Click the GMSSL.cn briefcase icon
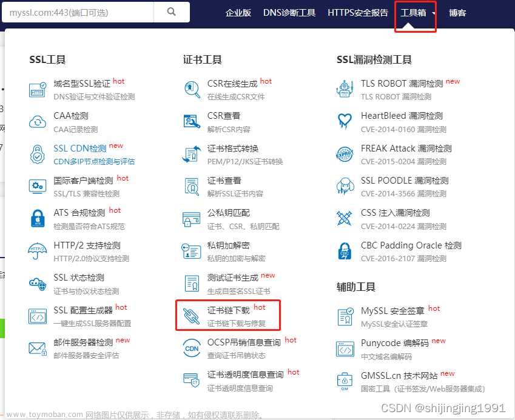This screenshot has height=420, width=515. tap(345, 381)
